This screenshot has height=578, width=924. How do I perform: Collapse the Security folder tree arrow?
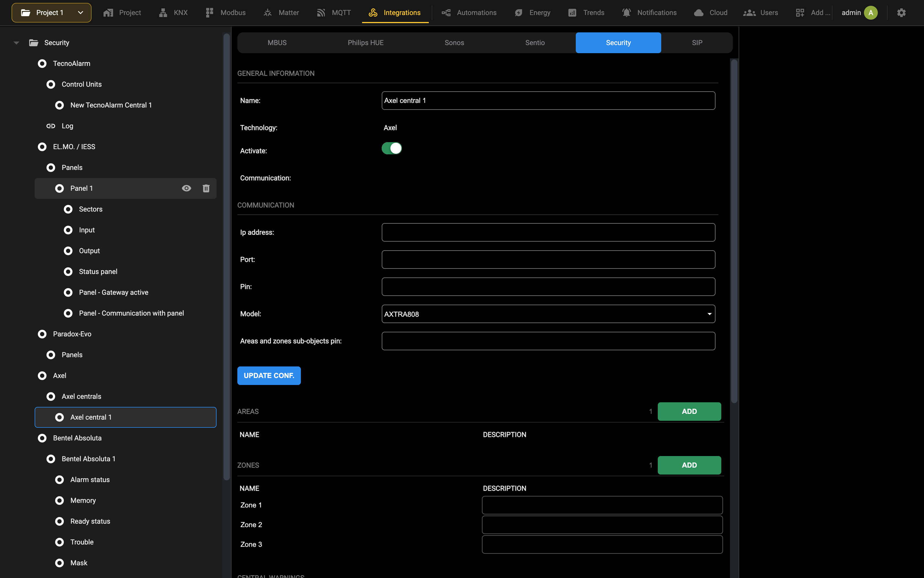tap(16, 43)
